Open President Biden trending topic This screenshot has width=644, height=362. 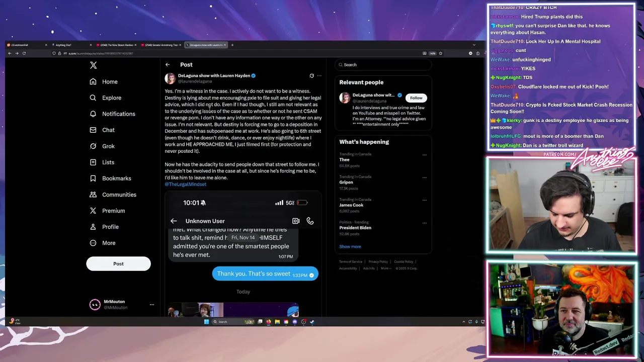click(x=355, y=227)
